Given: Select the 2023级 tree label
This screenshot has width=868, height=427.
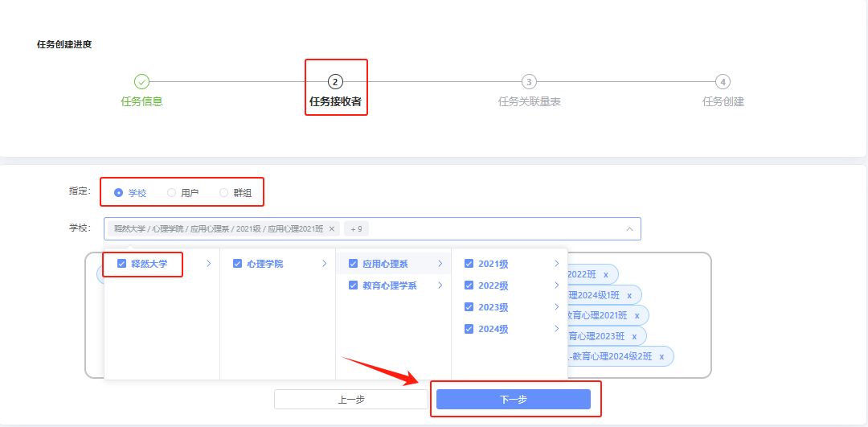Looking at the screenshot, I should (x=493, y=307).
